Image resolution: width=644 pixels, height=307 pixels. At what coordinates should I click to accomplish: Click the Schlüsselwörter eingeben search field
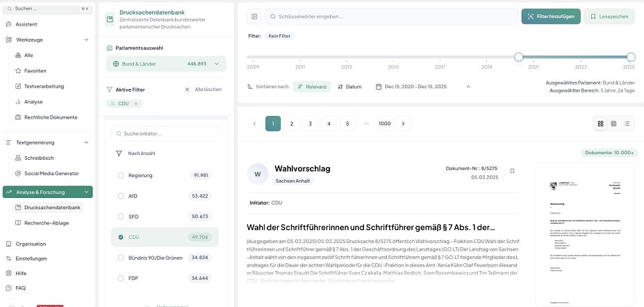coord(389,16)
